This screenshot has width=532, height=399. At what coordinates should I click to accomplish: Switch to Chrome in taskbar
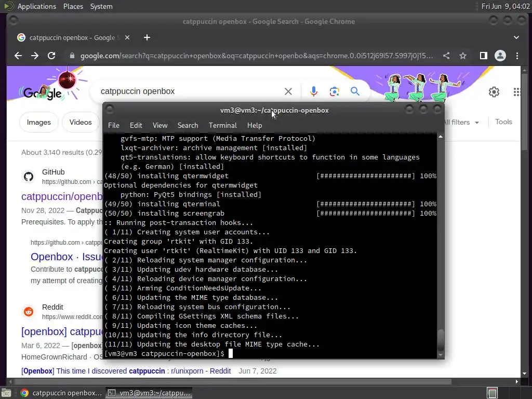pyautogui.click(x=61, y=393)
